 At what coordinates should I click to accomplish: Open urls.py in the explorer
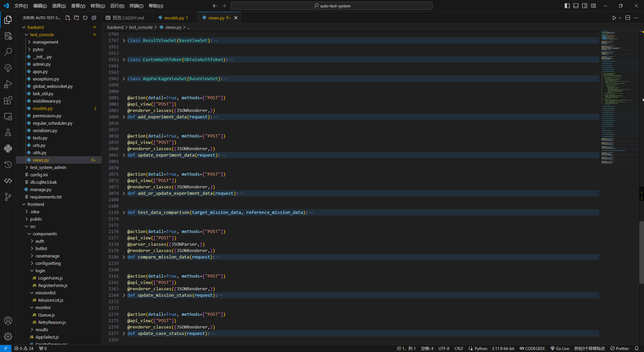point(39,145)
